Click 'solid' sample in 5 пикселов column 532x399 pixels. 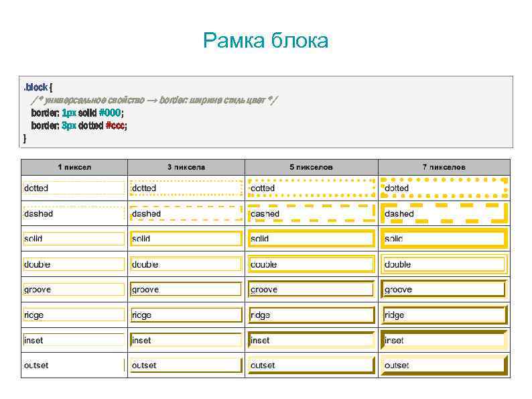[x=312, y=239]
